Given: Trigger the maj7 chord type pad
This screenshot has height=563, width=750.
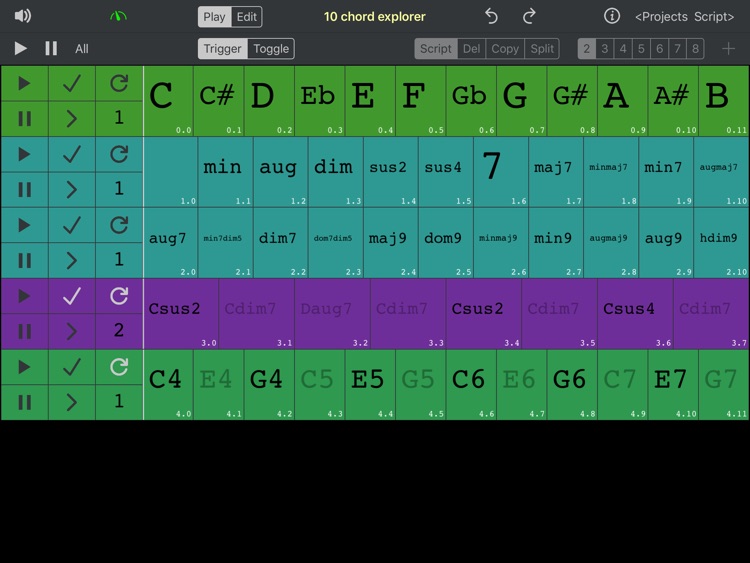Looking at the screenshot, I should point(556,172).
